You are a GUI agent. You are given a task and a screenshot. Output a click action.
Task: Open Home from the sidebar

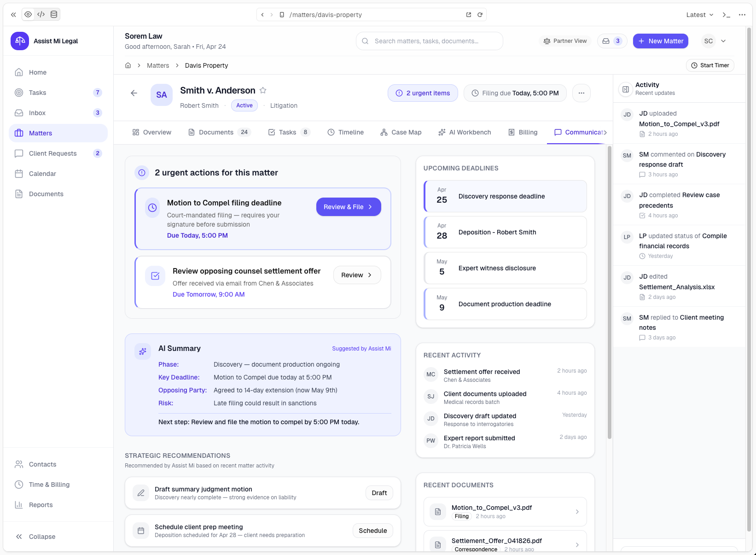click(38, 72)
